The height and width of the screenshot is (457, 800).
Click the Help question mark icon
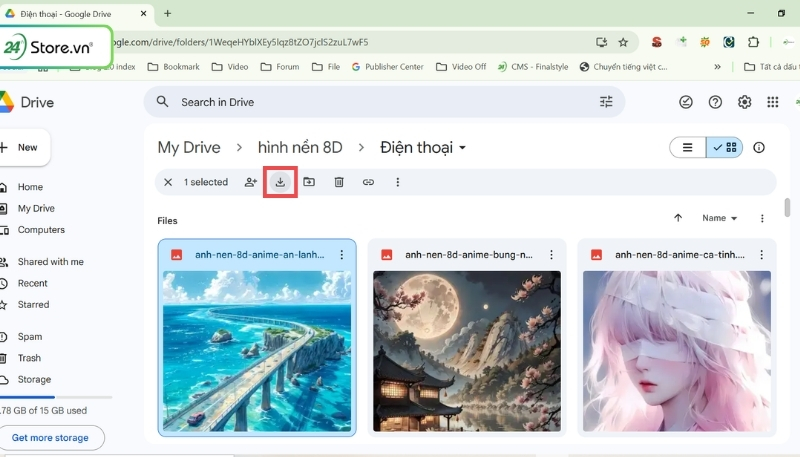click(x=715, y=102)
